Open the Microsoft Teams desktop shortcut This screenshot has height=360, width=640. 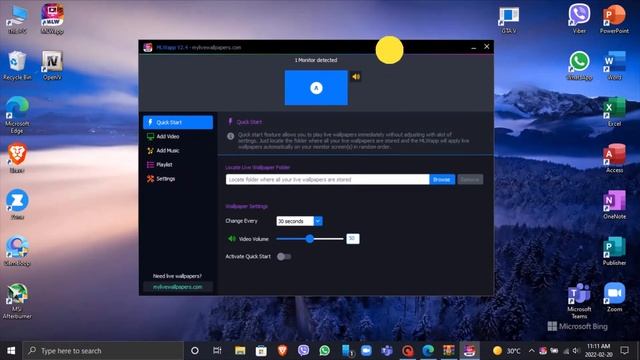(579, 301)
